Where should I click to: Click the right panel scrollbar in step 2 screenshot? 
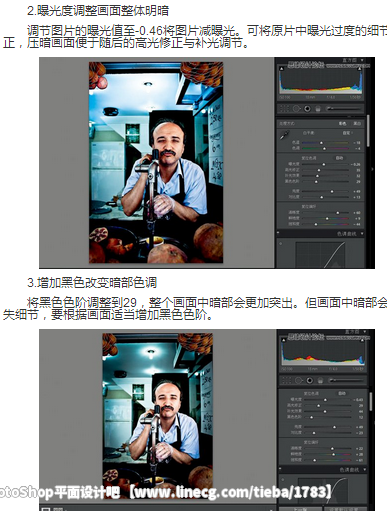pos(368,130)
